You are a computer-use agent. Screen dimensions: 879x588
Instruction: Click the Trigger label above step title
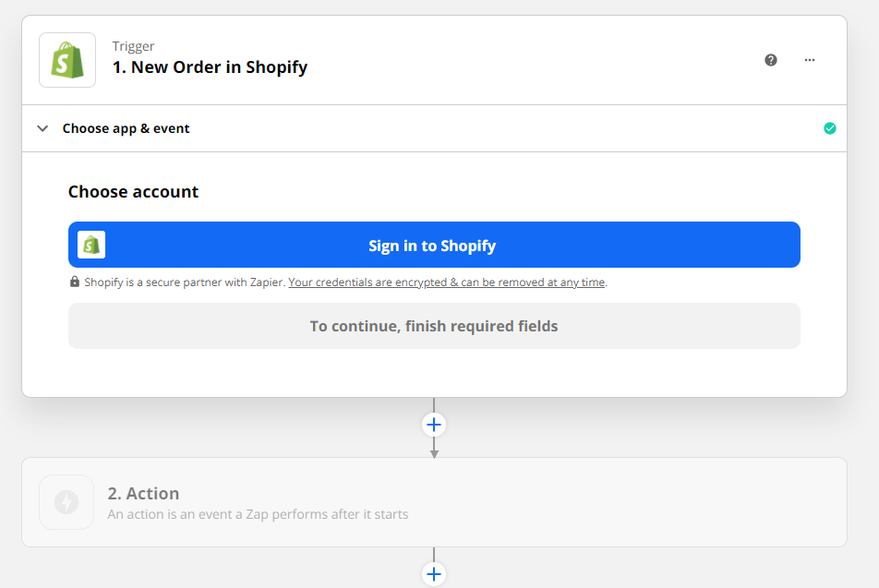pyautogui.click(x=133, y=46)
